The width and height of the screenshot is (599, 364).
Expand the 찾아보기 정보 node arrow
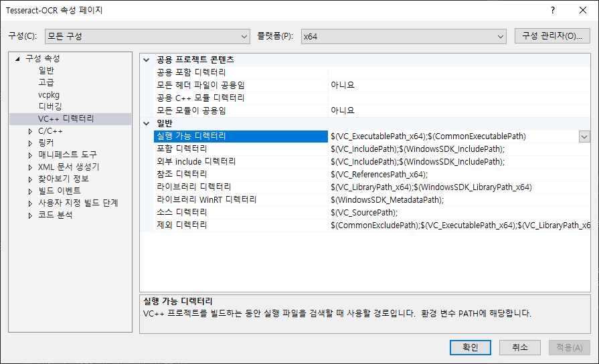(31, 179)
